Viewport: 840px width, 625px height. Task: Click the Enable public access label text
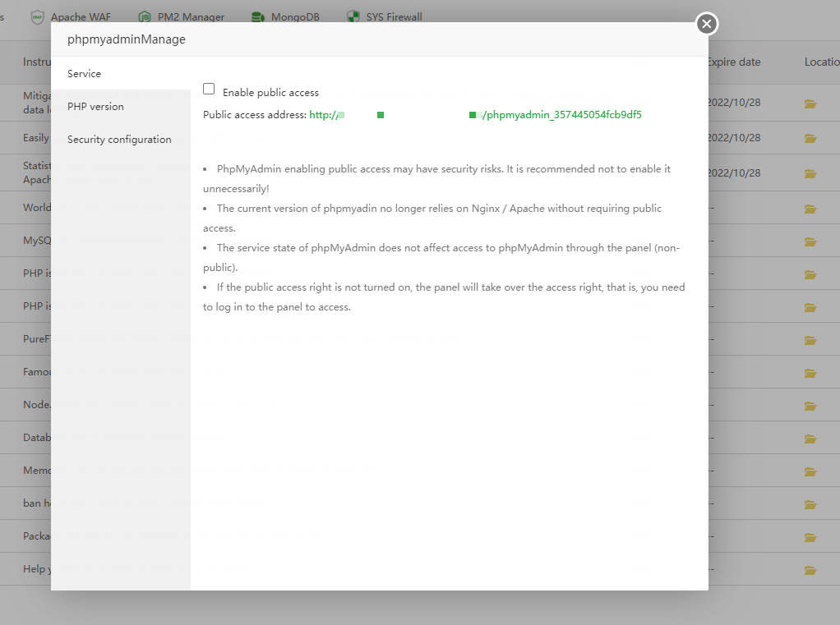(270, 93)
